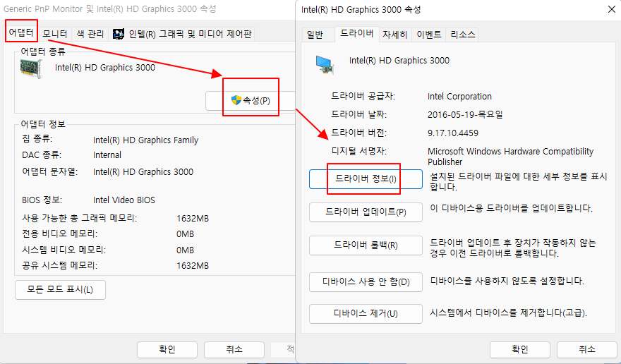The width and height of the screenshot is (621, 364).
Task: Click 디지털 서명자 label
Action: pyautogui.click(x=358, y=151)
